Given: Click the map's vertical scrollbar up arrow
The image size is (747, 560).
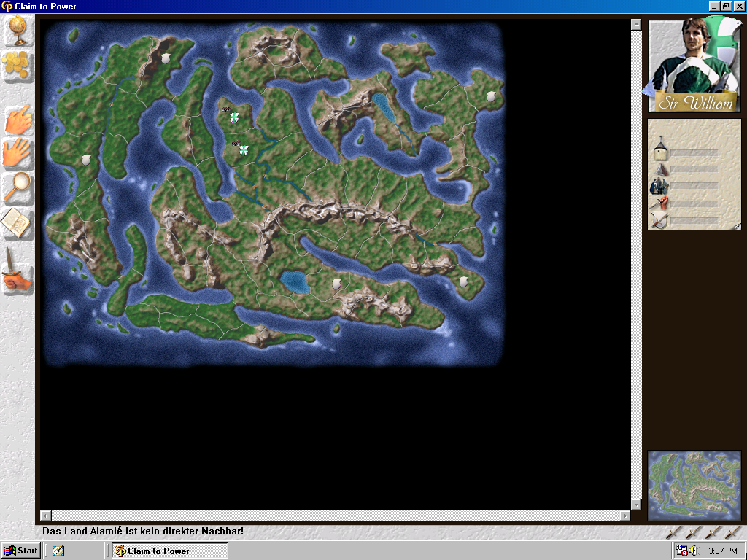Looking at the screenshot, I should click(636, 24).
